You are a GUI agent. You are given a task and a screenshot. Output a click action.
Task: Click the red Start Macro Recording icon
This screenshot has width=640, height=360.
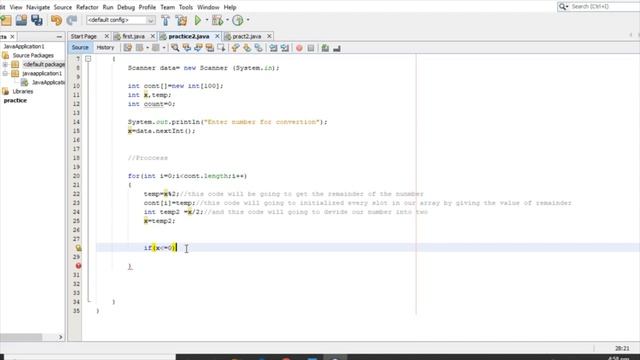point(299,48)
